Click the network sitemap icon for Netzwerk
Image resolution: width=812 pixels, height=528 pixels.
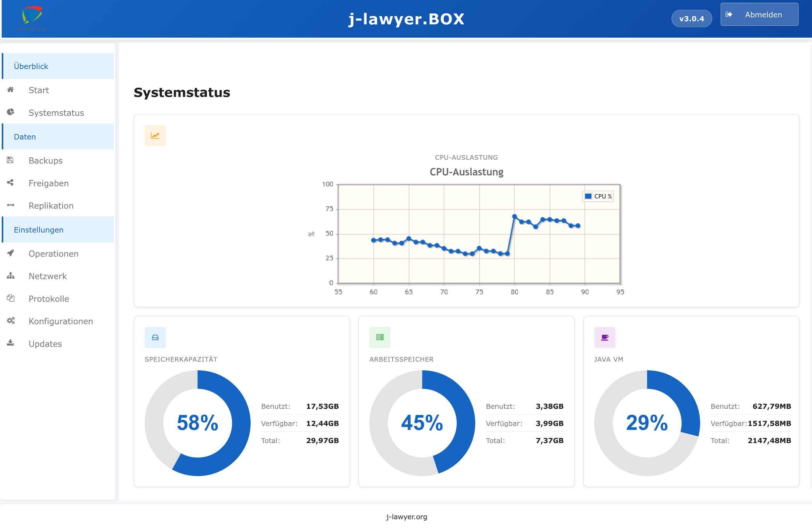pos(11,276)
